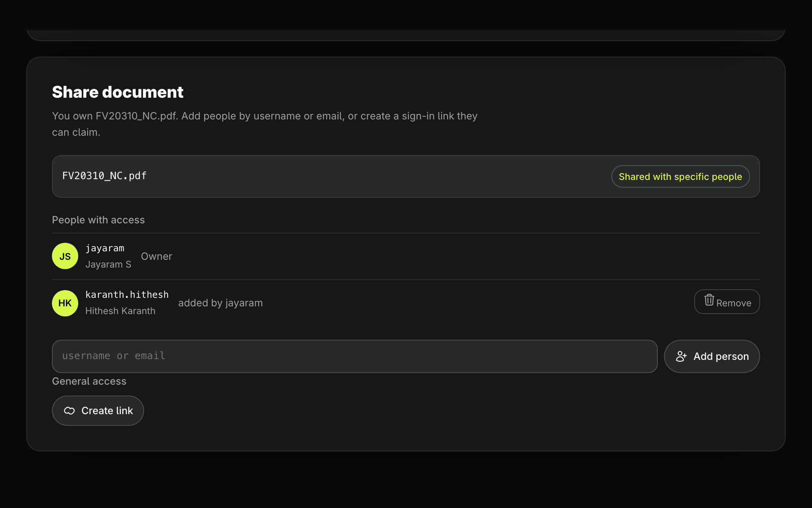Click the trash icon in Remove button

click(709, 300)
